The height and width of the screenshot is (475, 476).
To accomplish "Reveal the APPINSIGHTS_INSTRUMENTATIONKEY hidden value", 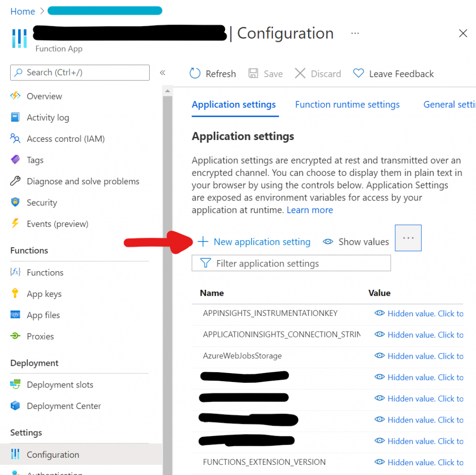I will pyautogui.click(x=419, y=313).
